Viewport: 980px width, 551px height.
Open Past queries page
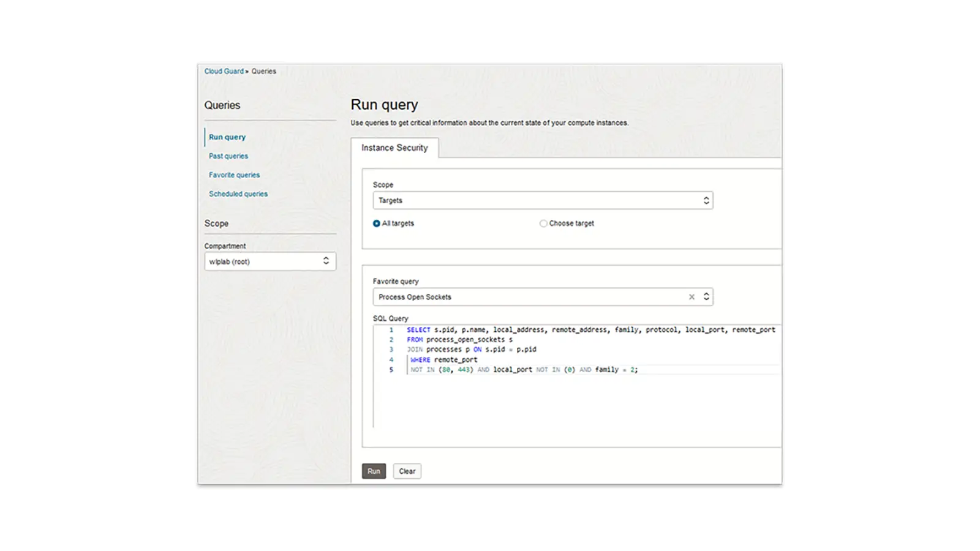228,156
